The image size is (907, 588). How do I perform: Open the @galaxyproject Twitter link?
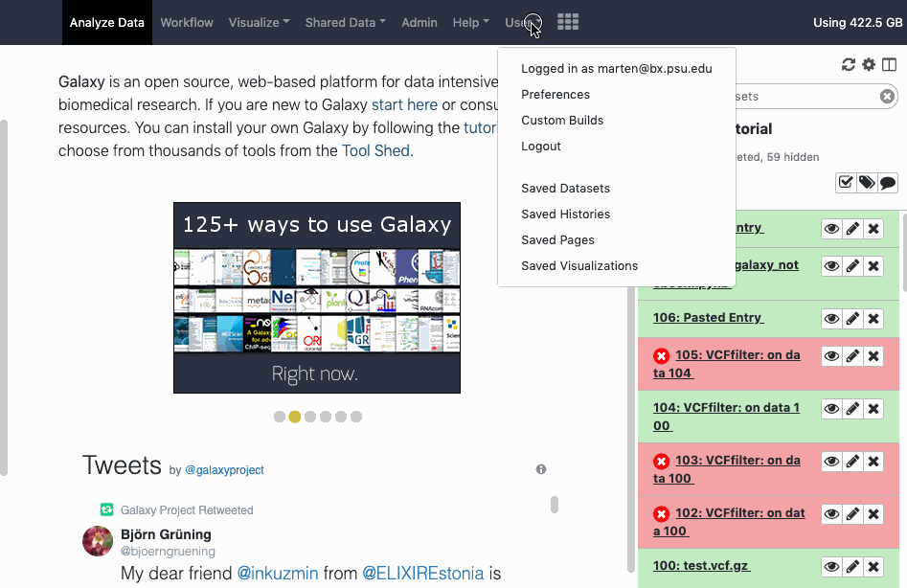(224, 470)
